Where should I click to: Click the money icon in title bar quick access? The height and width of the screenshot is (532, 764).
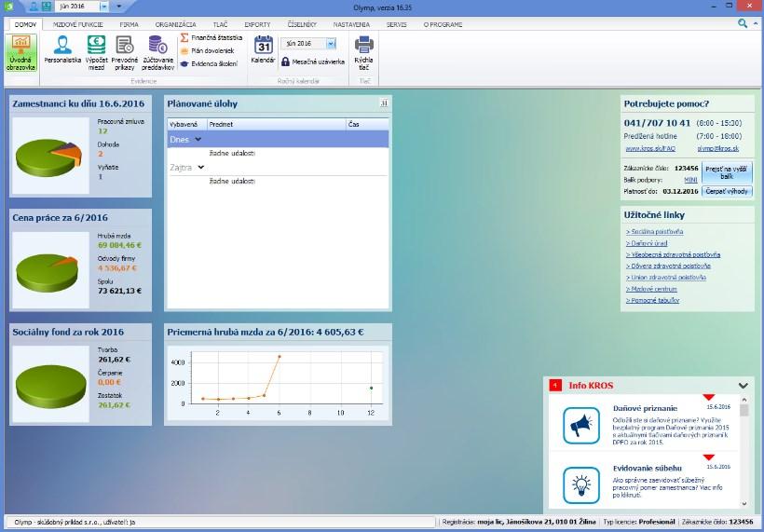click(x=46, y=7)
